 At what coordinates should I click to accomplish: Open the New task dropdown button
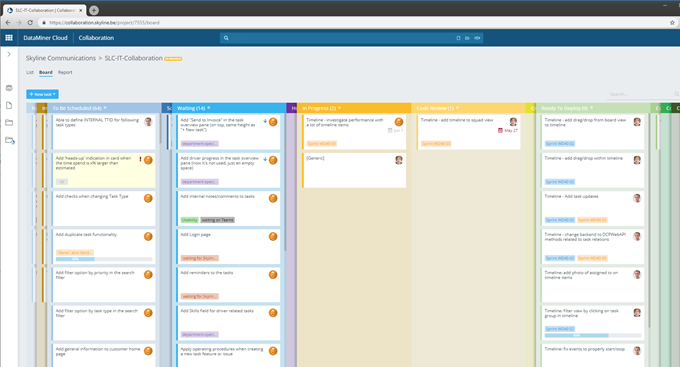[x=42, y=94]
